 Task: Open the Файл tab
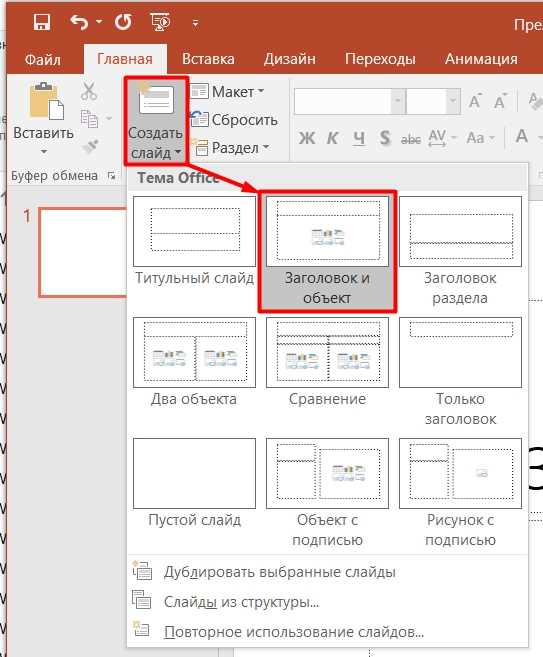coord(42,59)
